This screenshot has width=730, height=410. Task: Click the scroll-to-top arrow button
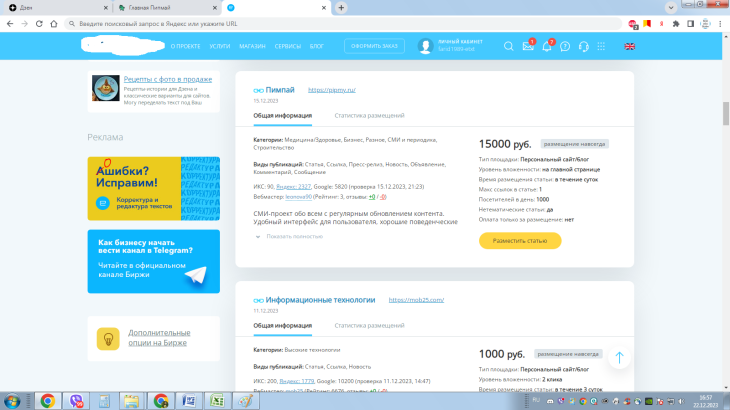[619, 357]
